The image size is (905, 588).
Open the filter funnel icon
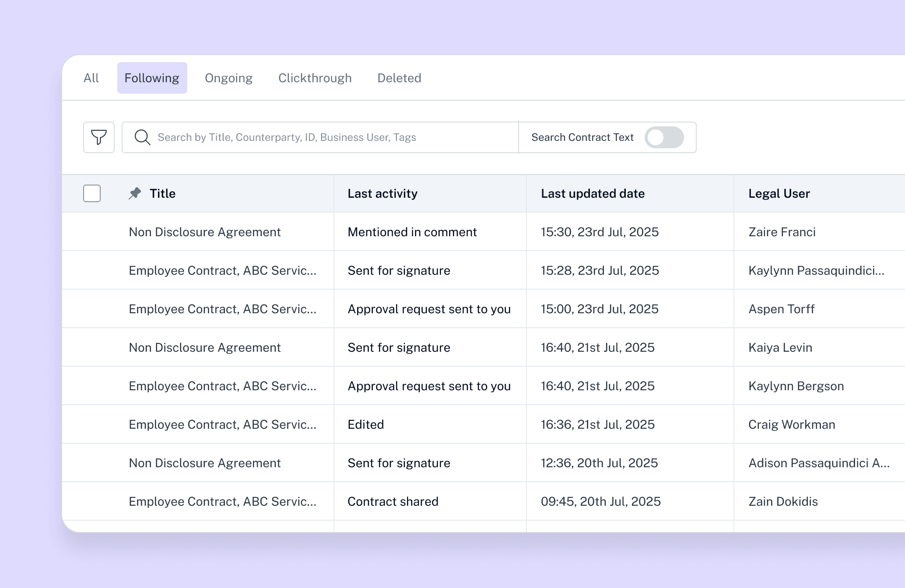coord(99,137)
